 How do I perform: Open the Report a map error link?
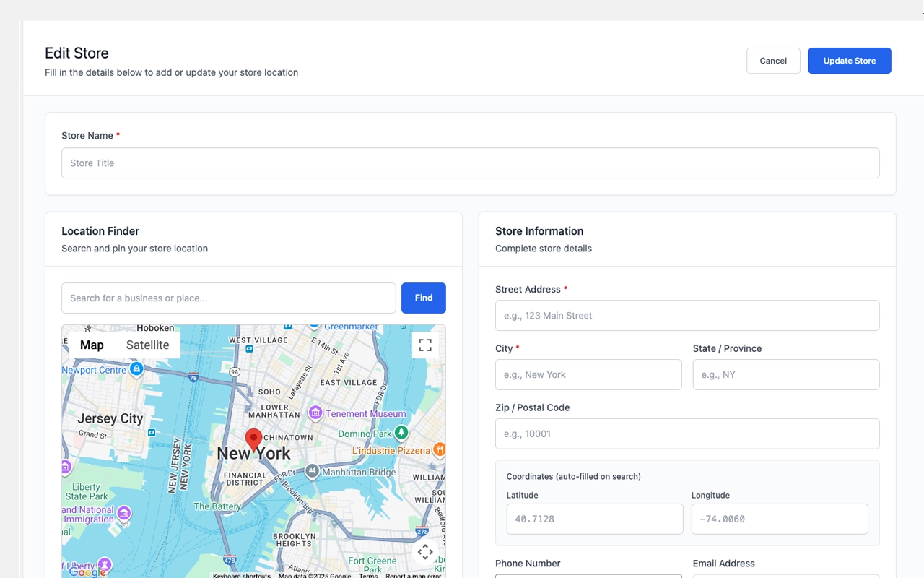click(x=412, y=577)
